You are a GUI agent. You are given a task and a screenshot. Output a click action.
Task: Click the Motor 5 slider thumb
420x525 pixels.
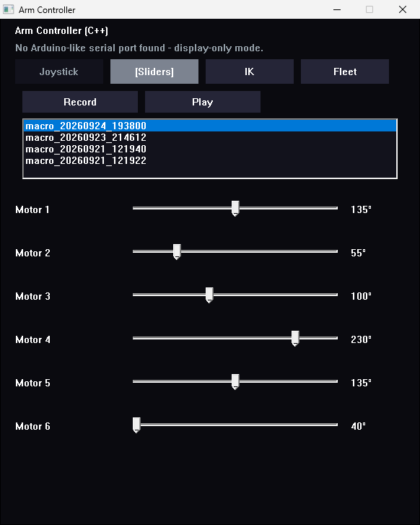[235, 382]
